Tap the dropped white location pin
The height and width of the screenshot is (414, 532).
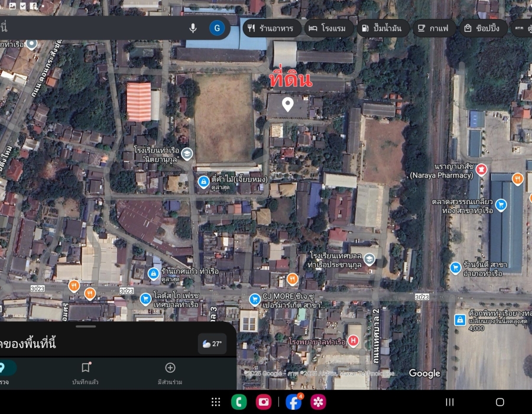click(288, 104)
